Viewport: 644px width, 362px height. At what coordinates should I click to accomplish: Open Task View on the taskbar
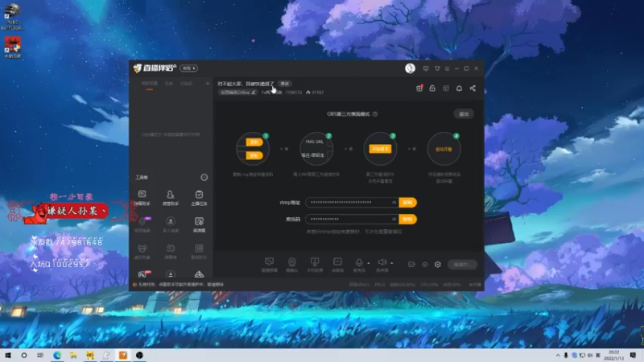pos(39,355)
